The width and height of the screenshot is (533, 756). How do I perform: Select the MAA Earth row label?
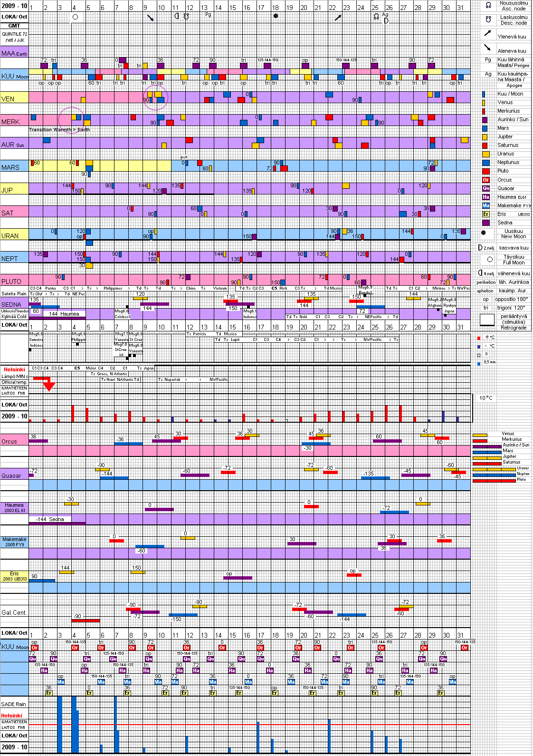tap(14, 53)
